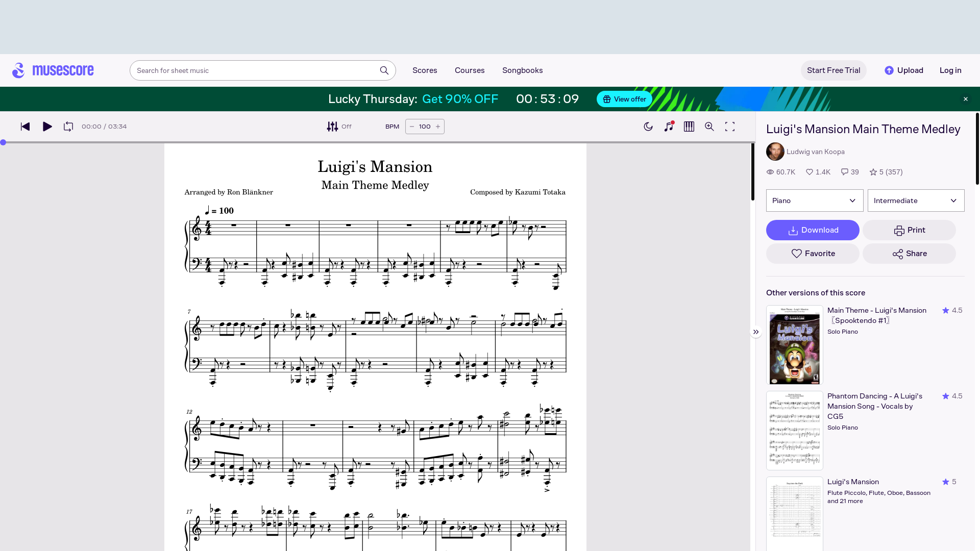Open the mixer settings icon
Viewport: 980px width, 551px height.
[332, 127]
